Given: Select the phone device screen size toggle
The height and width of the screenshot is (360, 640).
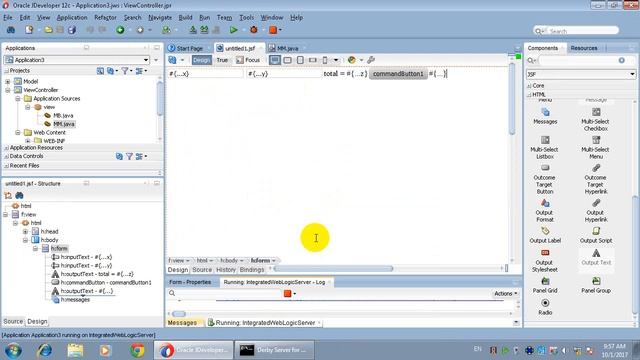Looking at the screenshot, I should (x=325, y=60).
